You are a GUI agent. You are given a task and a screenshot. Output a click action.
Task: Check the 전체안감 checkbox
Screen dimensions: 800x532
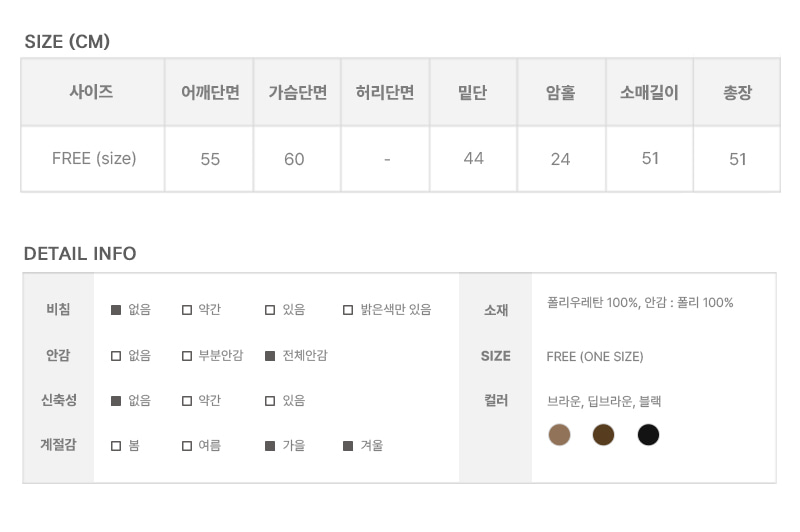tap(270, 356)
